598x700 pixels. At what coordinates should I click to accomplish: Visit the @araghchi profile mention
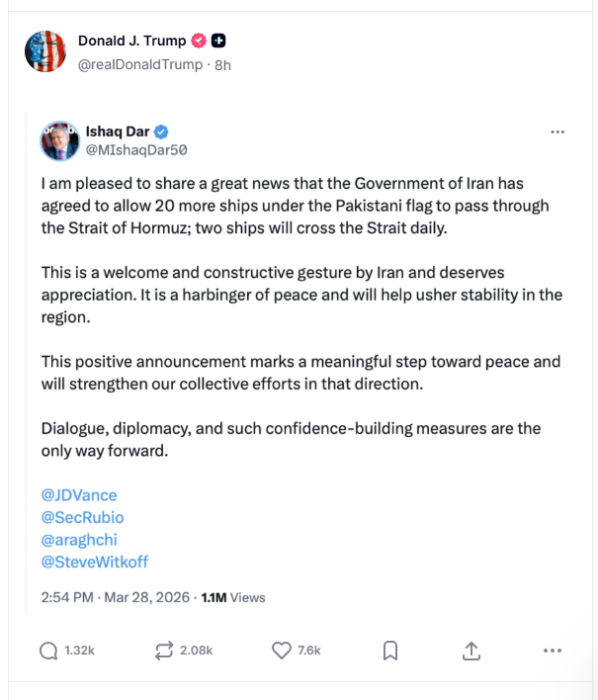79,540
